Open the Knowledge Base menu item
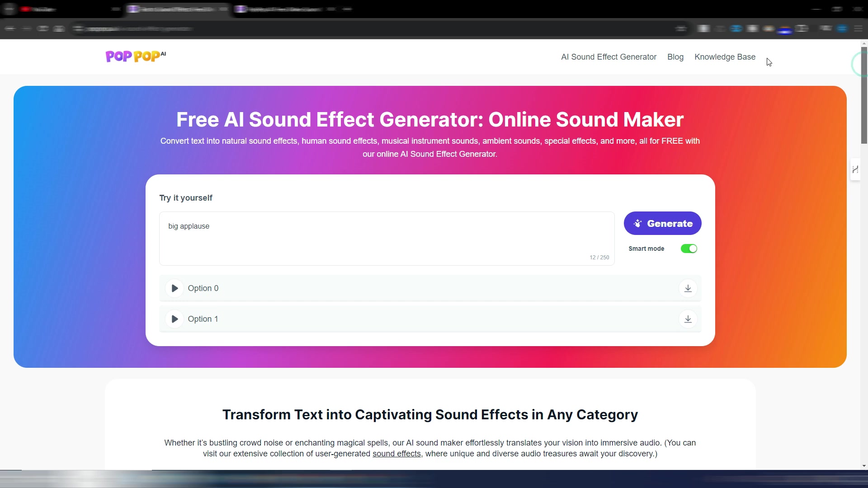 click(x=725, y=57)
